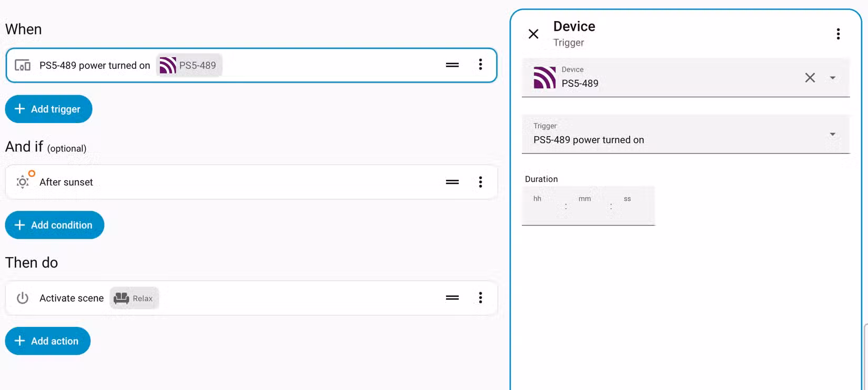The image size is (868, 390).
Task: Focus the hours duration field
Action: click(x=544, y=206)
